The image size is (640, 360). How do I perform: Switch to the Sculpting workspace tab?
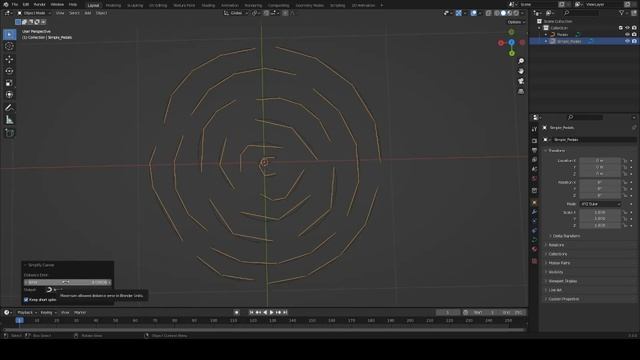click(x=135, y=5)
